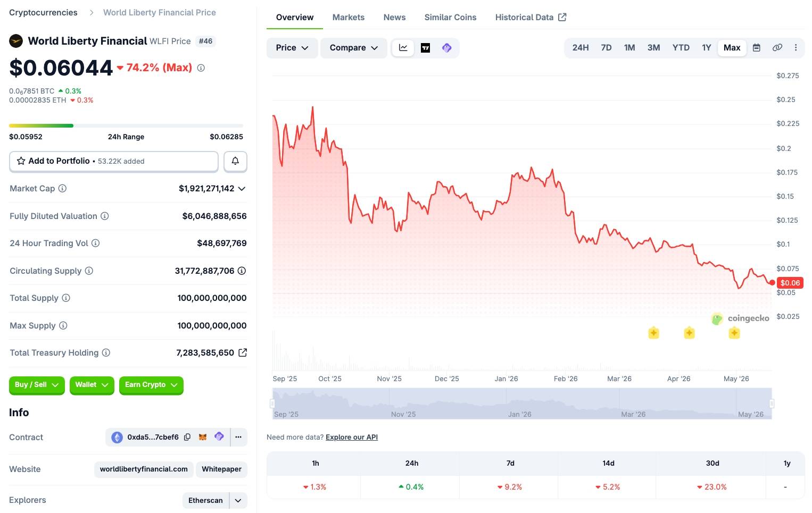Switch to the Markets tab
This screenshot has height=513, width=812.
349,18
